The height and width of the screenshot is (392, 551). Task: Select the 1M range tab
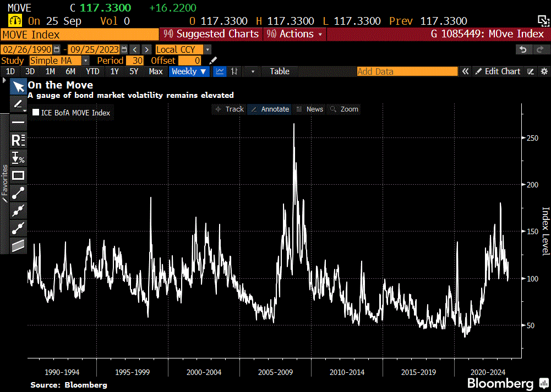[50, 71]
